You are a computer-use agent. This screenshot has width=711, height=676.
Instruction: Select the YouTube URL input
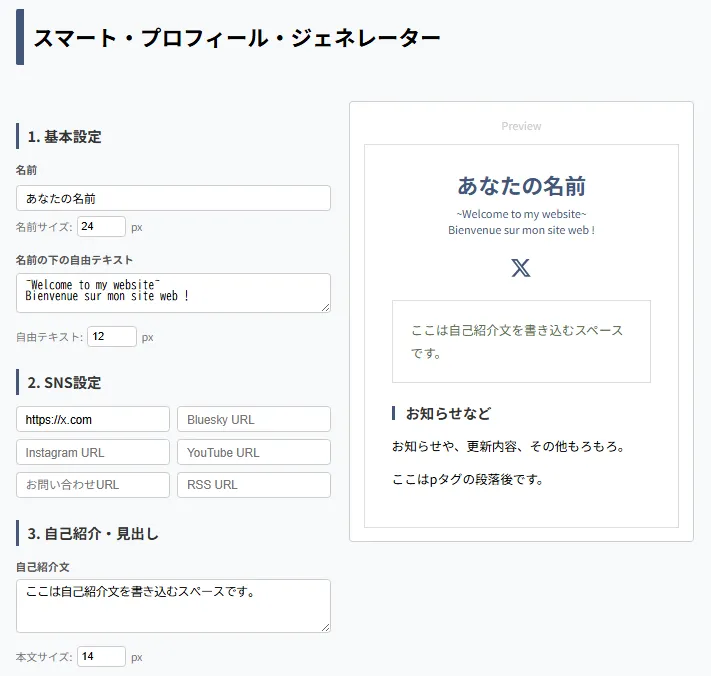tap(254, 452)
